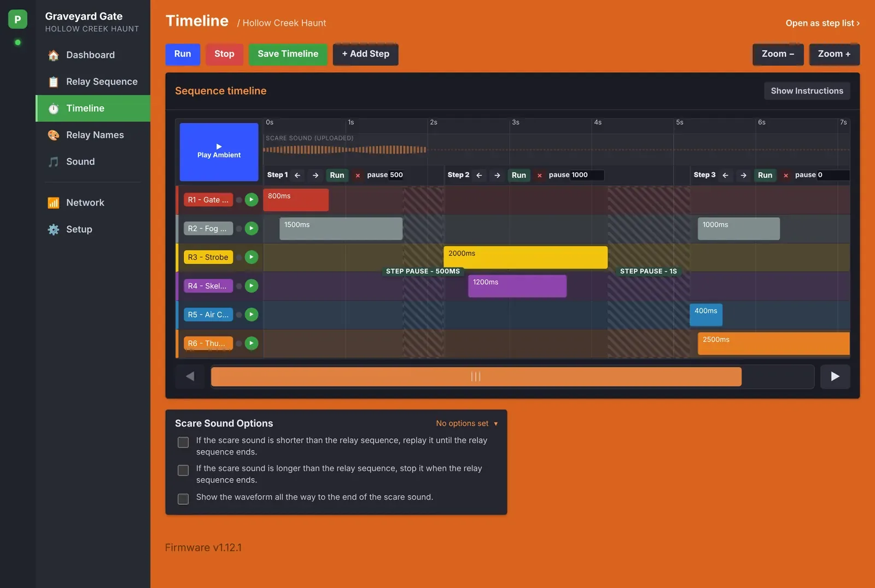Expand the No options set dropdown

pyautogui.click(x=467, y=423)
